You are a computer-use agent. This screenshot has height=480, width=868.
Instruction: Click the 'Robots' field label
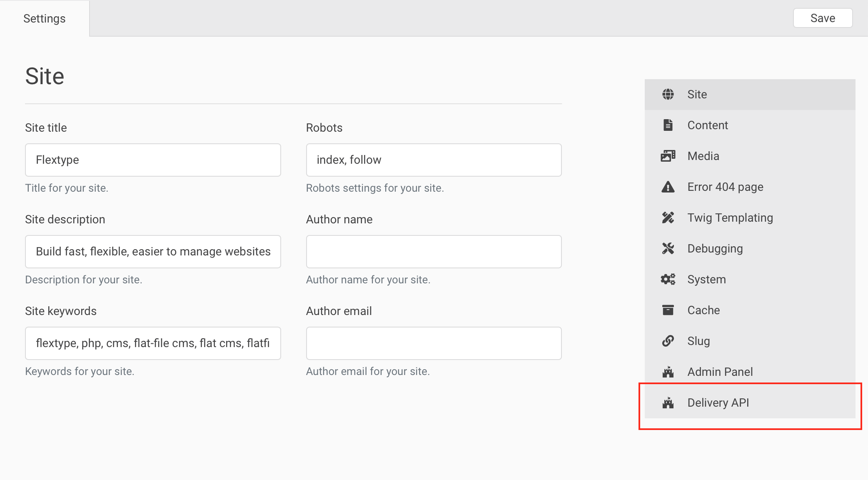click(324, 127)
